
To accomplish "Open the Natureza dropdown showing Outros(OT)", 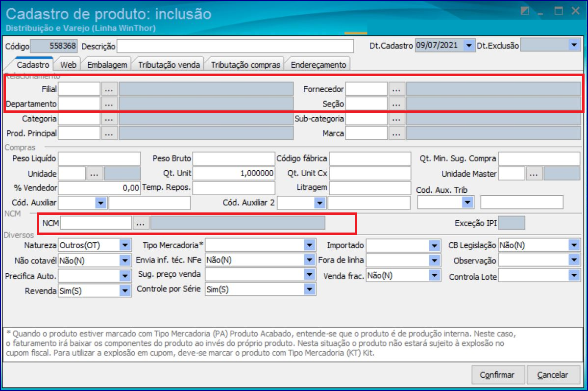I will click(x=125, y=245).
